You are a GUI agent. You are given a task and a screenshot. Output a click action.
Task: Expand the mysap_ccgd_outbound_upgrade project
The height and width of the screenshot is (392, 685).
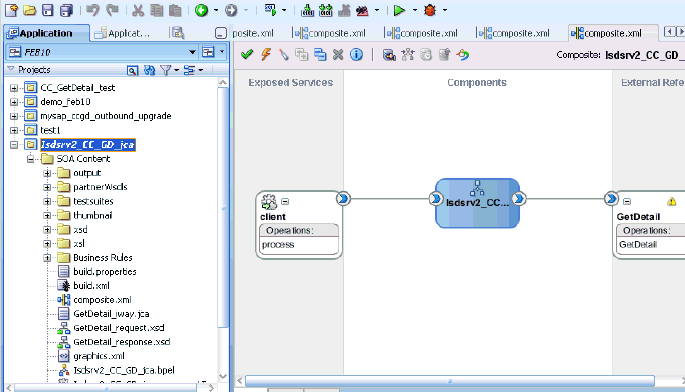14,116
